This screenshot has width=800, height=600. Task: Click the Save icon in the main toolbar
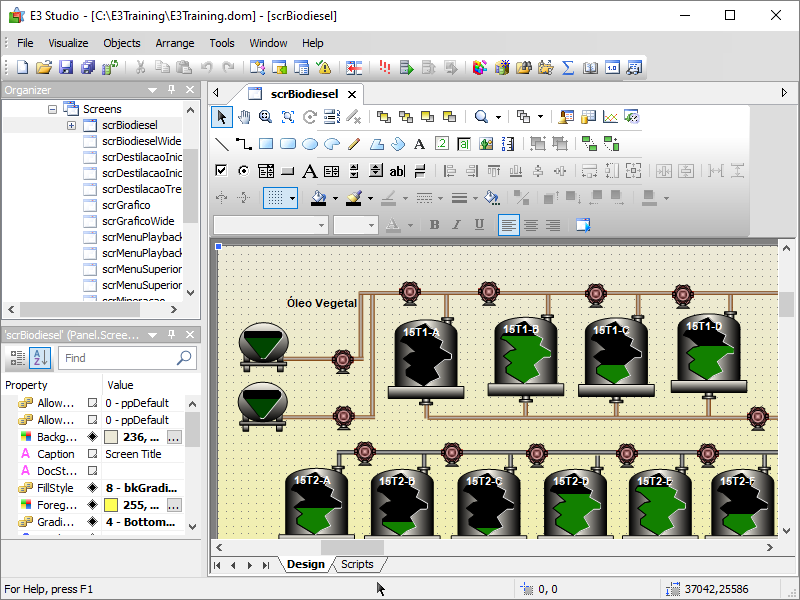point(66,68)
